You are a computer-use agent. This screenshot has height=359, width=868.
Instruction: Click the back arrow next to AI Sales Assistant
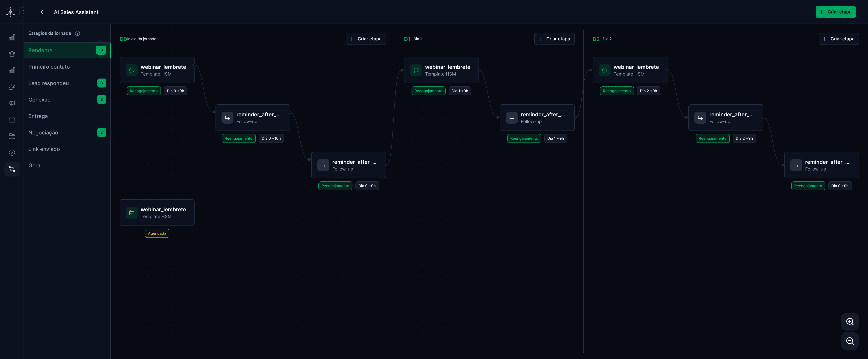(43, 12)
